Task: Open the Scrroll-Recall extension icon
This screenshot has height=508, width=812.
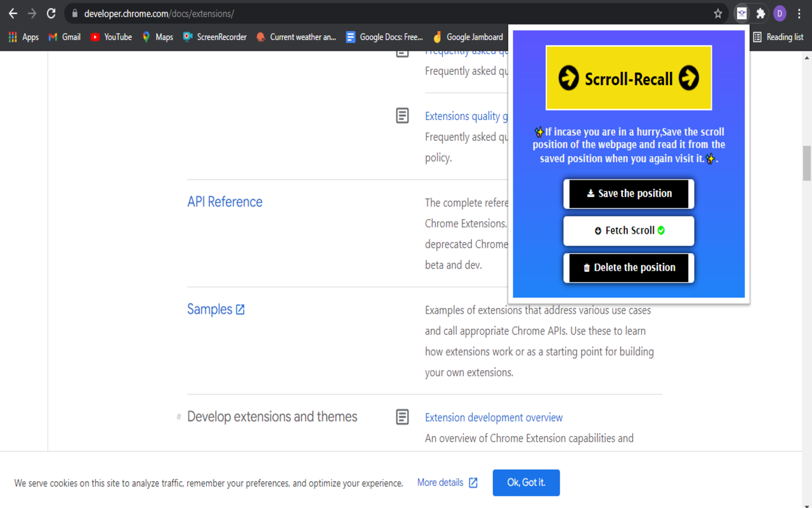Action: point(742,13)
